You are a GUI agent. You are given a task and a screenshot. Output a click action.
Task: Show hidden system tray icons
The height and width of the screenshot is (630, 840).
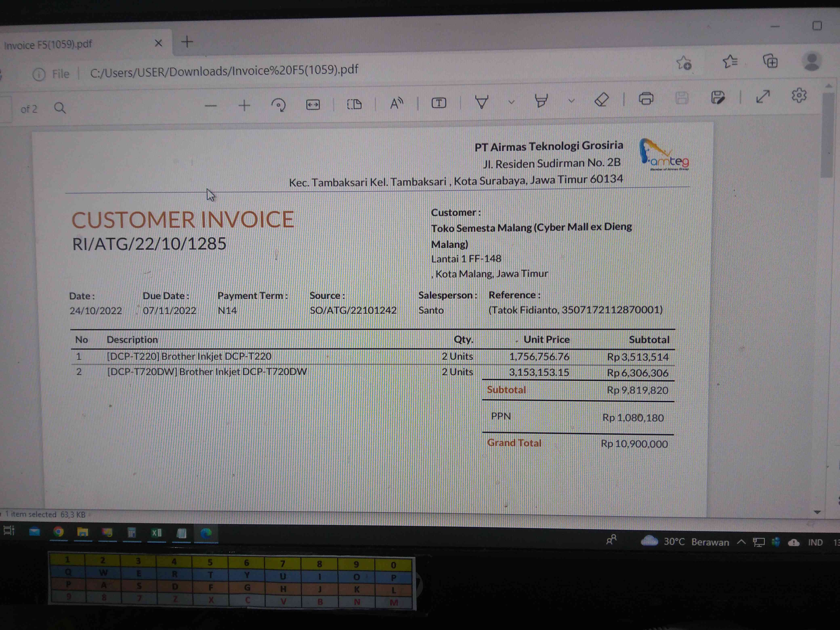tap(741, 542)
